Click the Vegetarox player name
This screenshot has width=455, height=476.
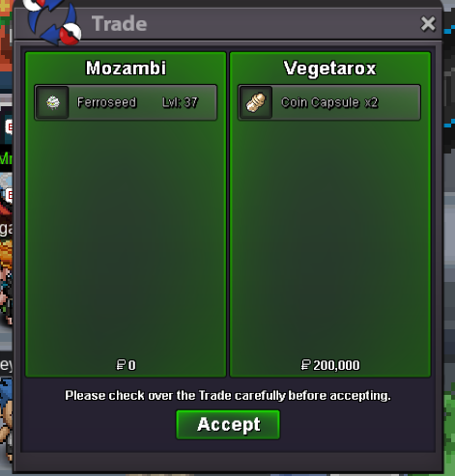pos(329,69)
